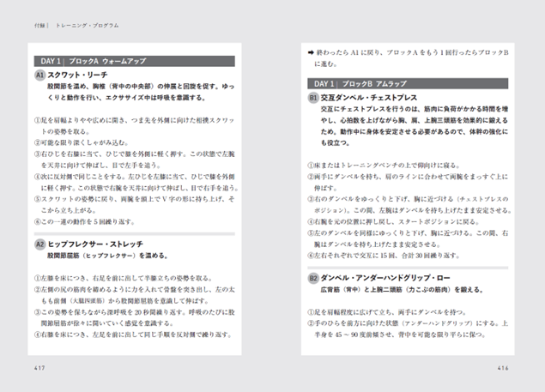
Task: Click page number 416 at the bottom right
Action: click(503, 368)
